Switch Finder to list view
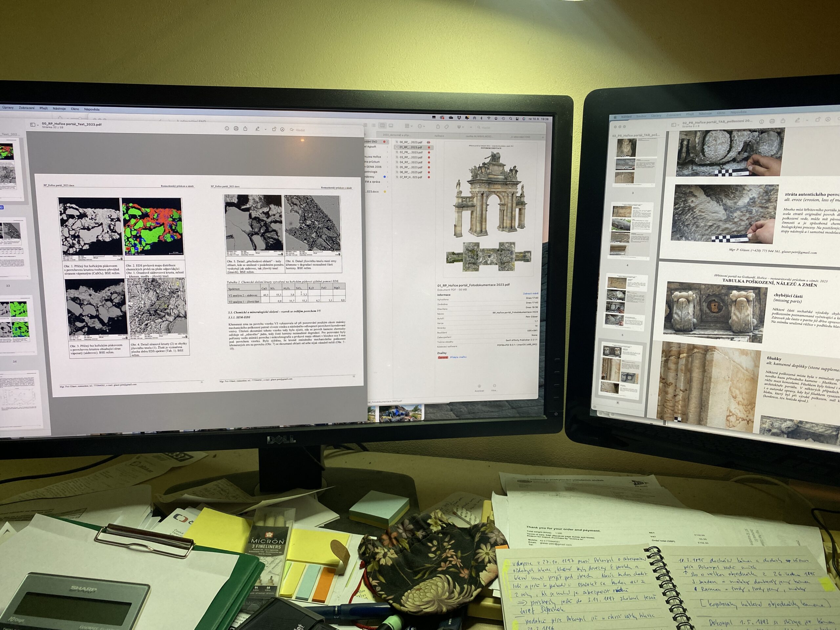This screenshot has height=630, width=840. pyautogui.click(x=374, y=125)
